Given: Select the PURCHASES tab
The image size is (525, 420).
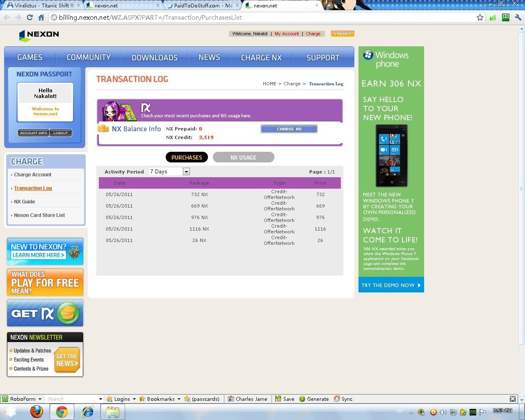Looking at the screenshot, I should click(x=187, y=157).
